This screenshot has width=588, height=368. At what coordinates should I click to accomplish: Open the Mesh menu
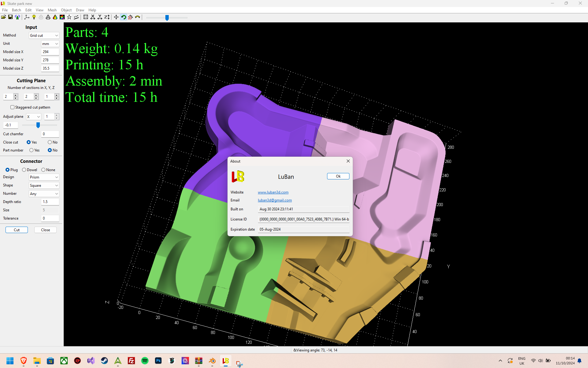(x=52, y=10)
